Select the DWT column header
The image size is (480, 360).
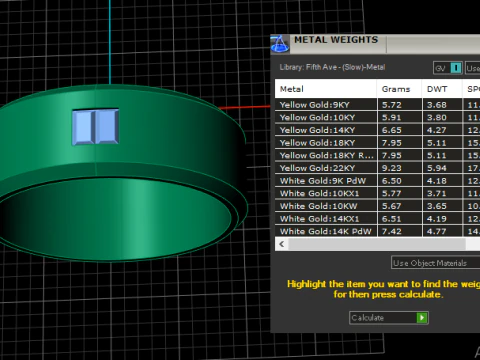[442, 89]
